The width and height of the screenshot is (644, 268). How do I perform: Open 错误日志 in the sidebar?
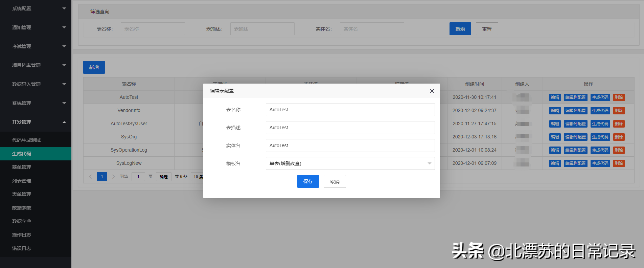point(36,248)
